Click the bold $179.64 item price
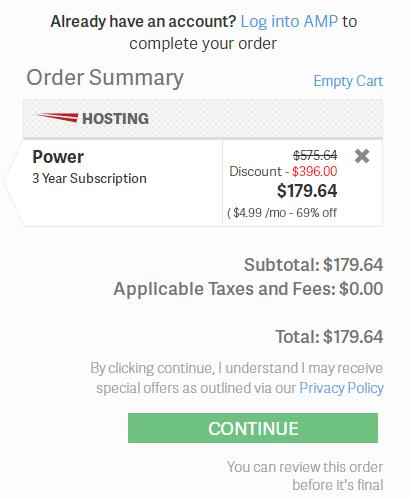The image size is (410, 498). 307,191
